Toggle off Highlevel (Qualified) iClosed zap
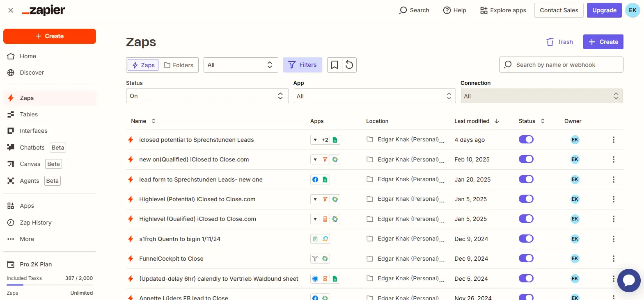This screenshot has width=644, height=300. 526,219
